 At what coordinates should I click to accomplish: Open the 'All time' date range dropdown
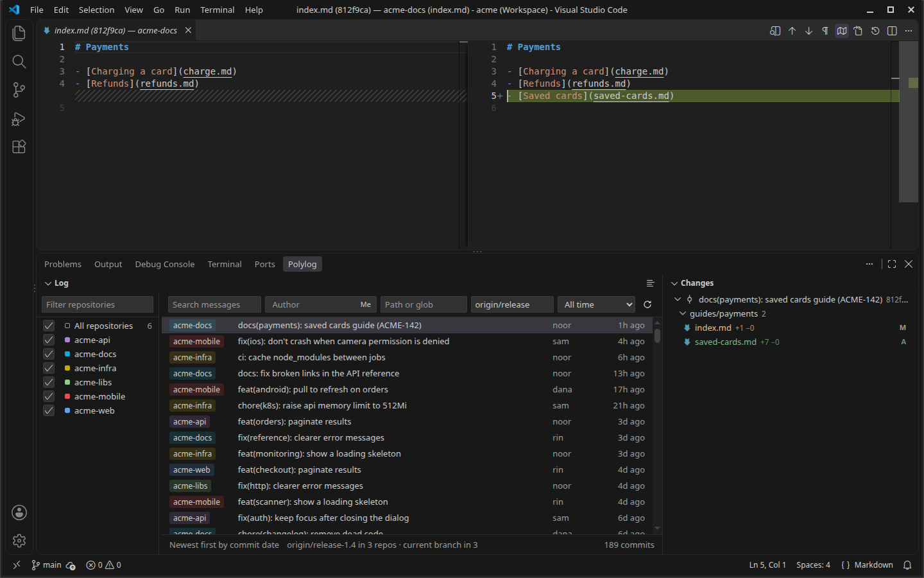pos(597,304)
